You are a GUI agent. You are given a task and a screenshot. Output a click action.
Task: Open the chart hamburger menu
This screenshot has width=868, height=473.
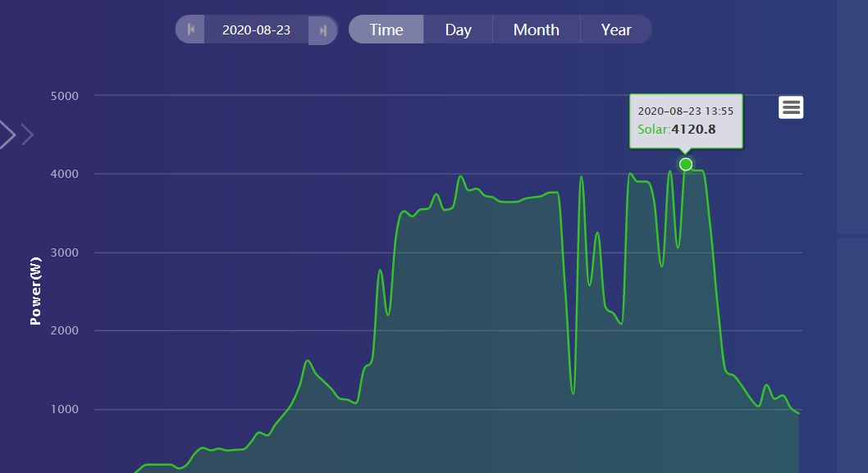coord(791,107)
